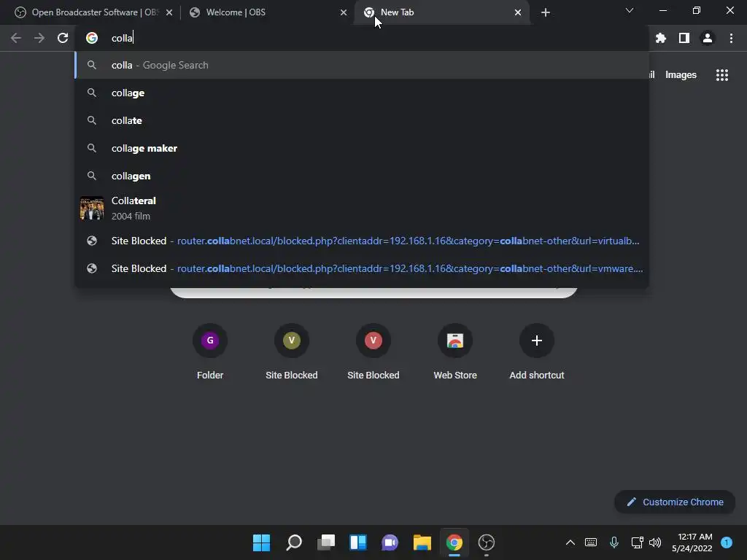Select the 'colla - Google Search' suggestion
747x560 pixels.
click(x=362, y=65)
